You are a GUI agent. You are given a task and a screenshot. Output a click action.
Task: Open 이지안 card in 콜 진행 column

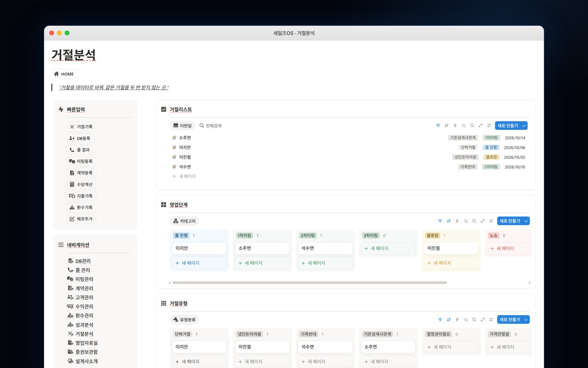tap(199, 248)
